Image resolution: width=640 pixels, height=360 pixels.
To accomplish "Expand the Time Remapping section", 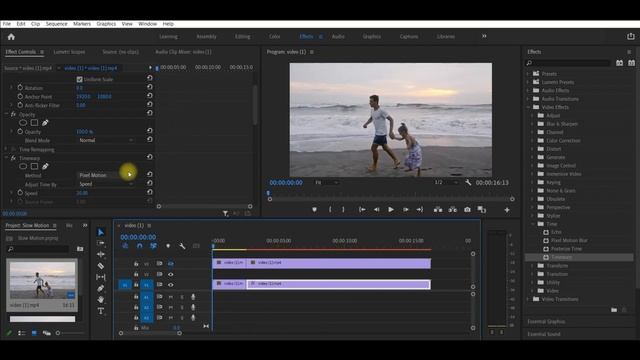I will tap(6, 149).
